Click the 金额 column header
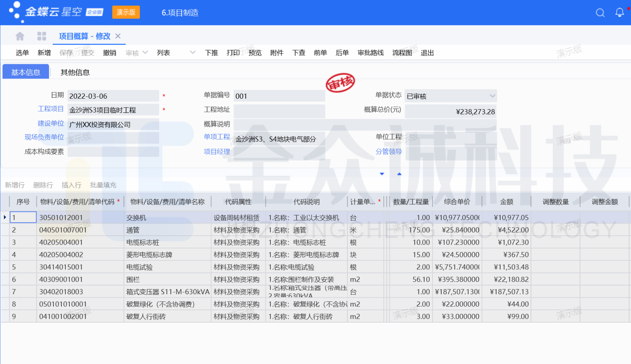The height and width of the screenshot is (364, 631). [506, 202]
